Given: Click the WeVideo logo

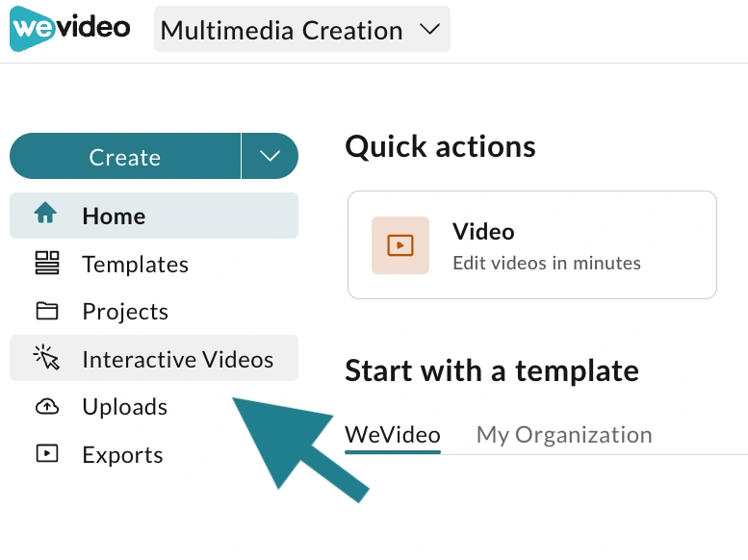Looking at the screenshot, I should coord(69,29).
